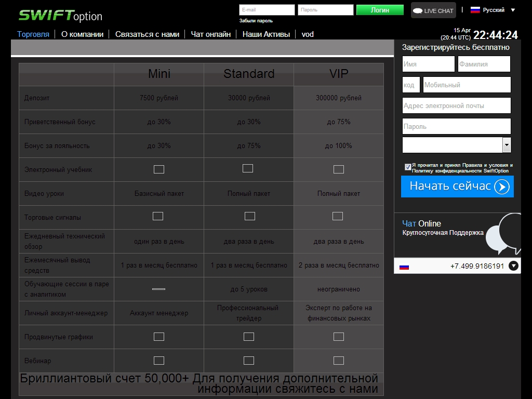Click VIP column Вебинар box icon
Image resolution: width=532 pixels, height=399 pixels.
[339, 361]
